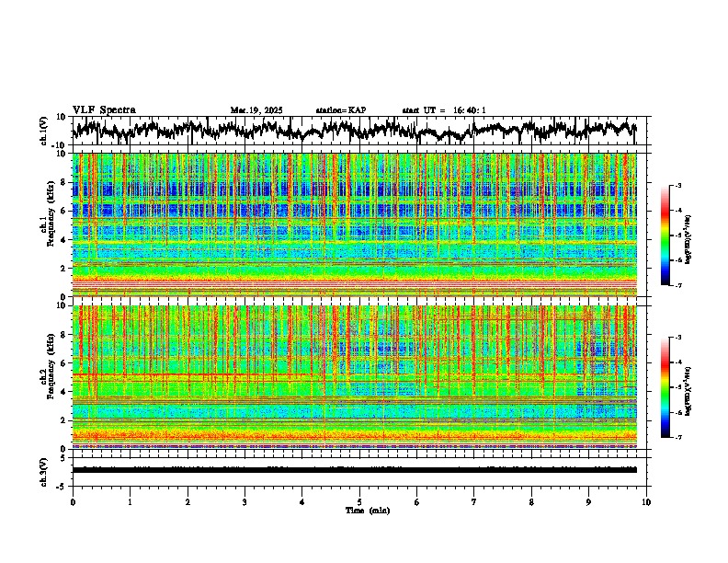The width and height of the screenshot is (728, 563).
Task: Click time axis tick label "5"
Action: [359, 502]
